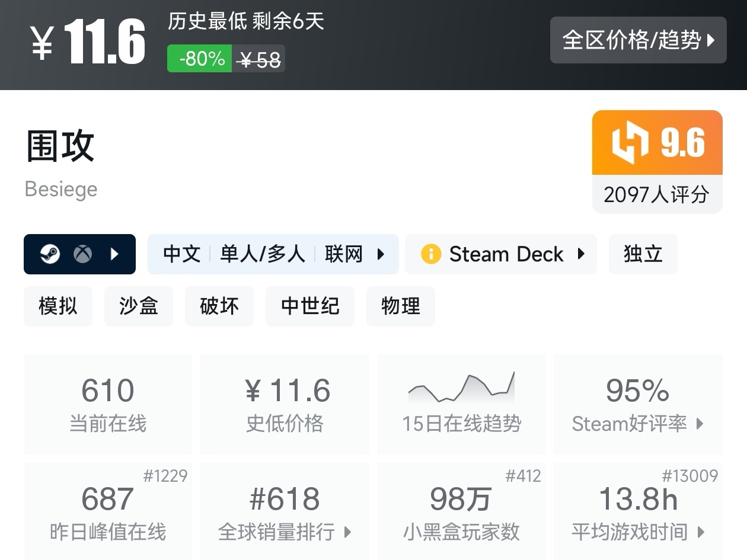
Task: Select the 模拟 tag
Action: point(58,306)
